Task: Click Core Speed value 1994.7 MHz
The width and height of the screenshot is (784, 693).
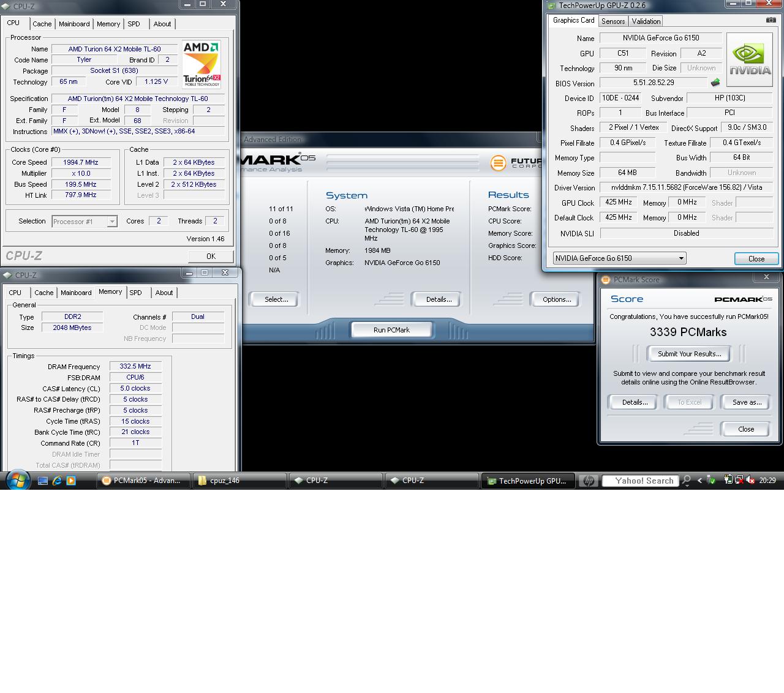Action: [80, 162]
